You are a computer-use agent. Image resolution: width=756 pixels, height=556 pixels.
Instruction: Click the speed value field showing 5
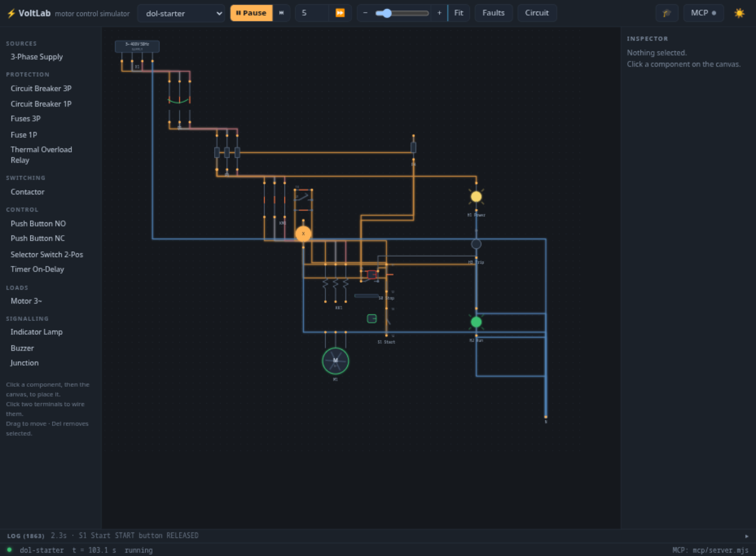click(312, 13)
